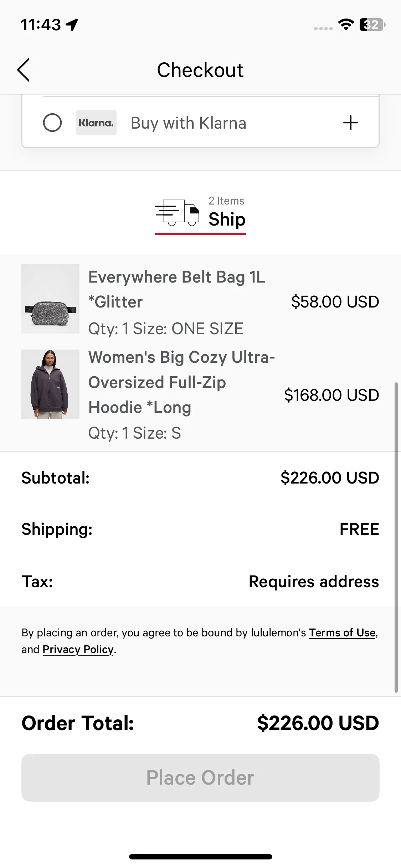The width and height of the screenshot is (401, 868).
Task: Open the Terms of Use link
Action: click(342, 632)
